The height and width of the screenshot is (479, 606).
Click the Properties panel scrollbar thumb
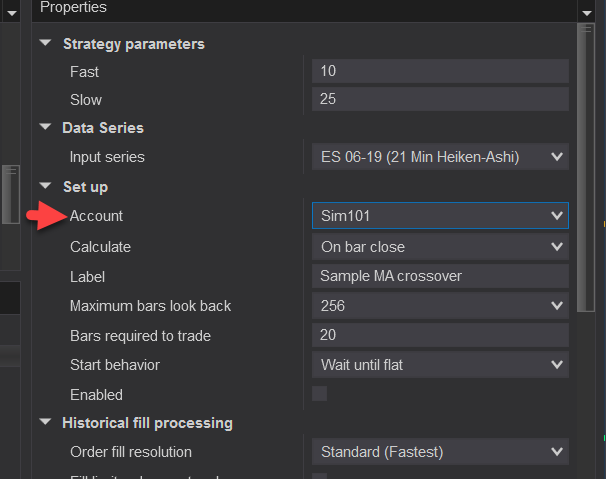586,165
